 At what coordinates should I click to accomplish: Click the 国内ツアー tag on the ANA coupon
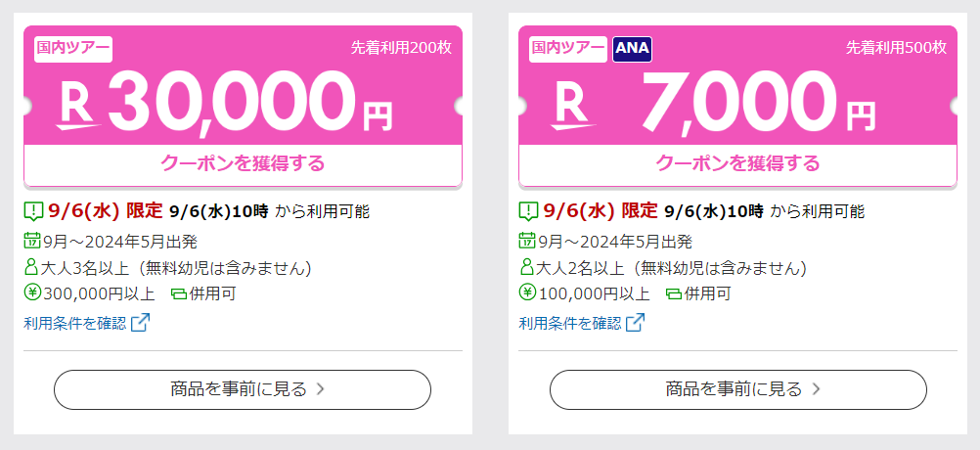point(568,49)
